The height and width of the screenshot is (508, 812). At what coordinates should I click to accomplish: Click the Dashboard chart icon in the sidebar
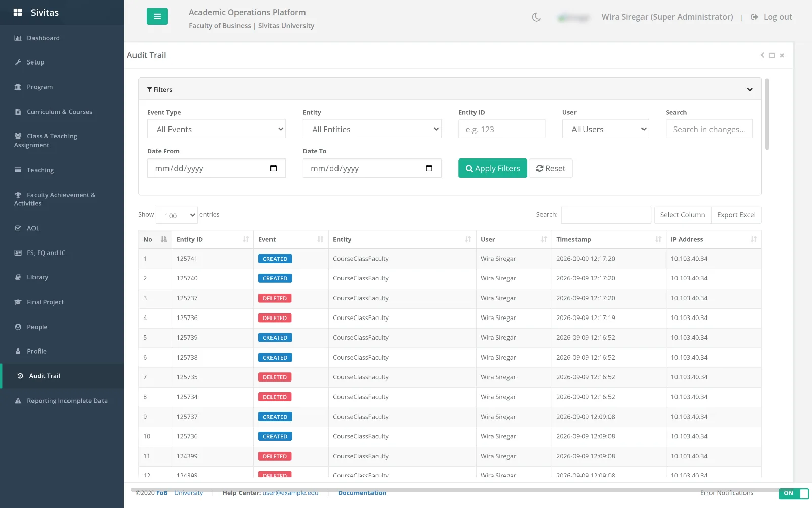tap(18, 38)
